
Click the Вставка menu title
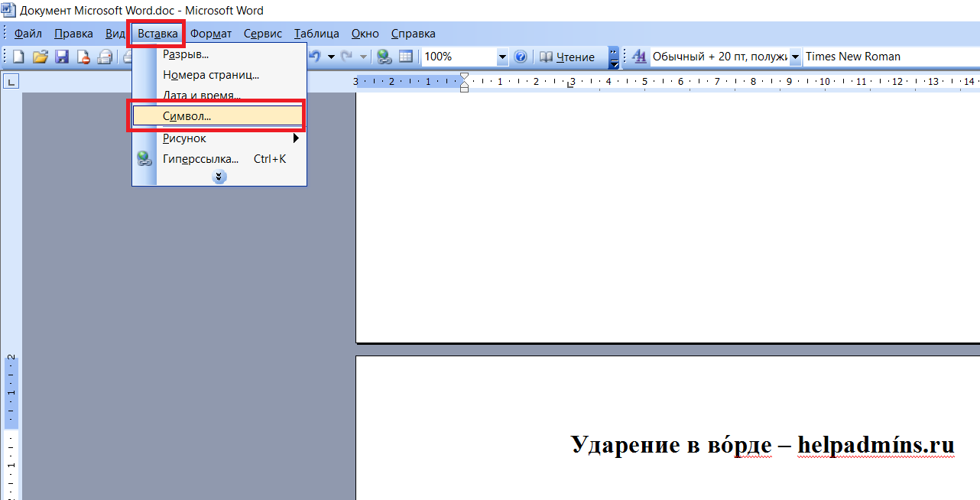157,34
